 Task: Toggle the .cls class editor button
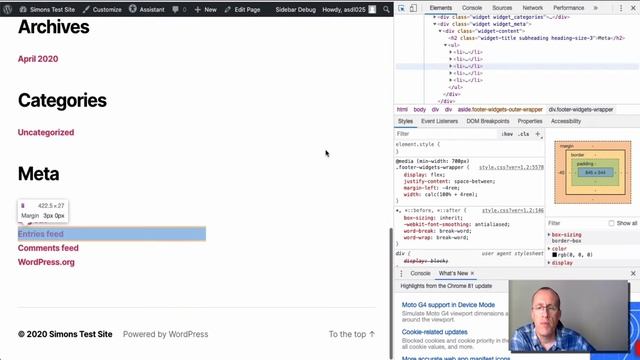(524, 134)
